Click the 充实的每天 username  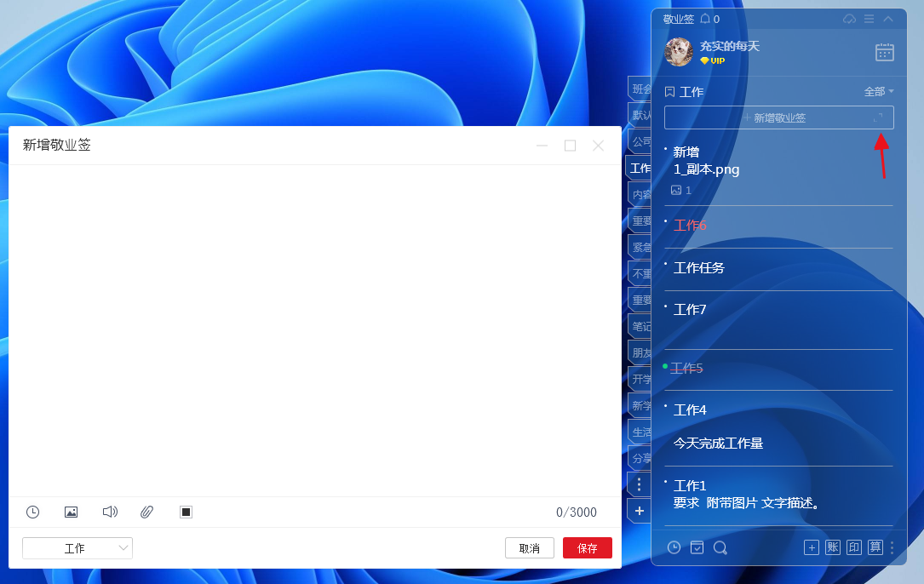click(730, 47)
